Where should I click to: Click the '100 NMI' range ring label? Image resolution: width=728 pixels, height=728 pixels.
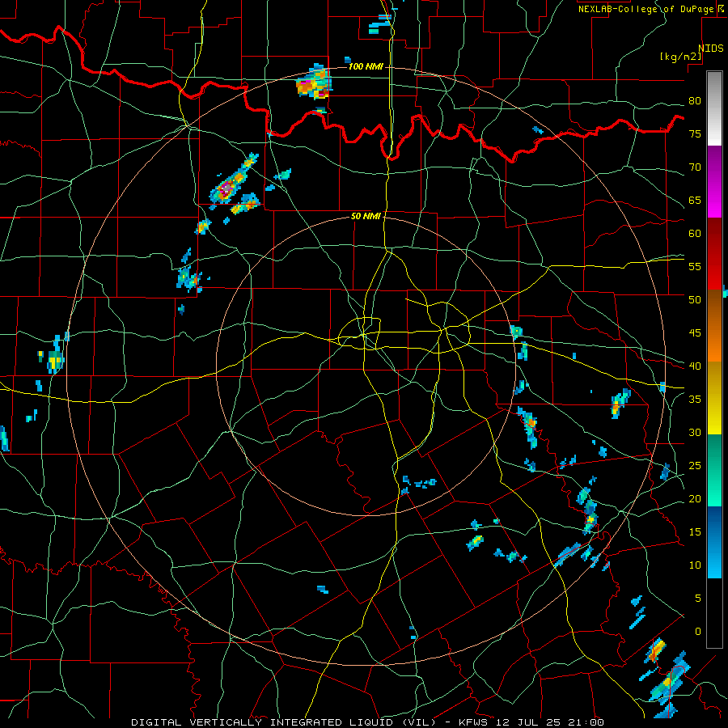(x=366, y=67)
